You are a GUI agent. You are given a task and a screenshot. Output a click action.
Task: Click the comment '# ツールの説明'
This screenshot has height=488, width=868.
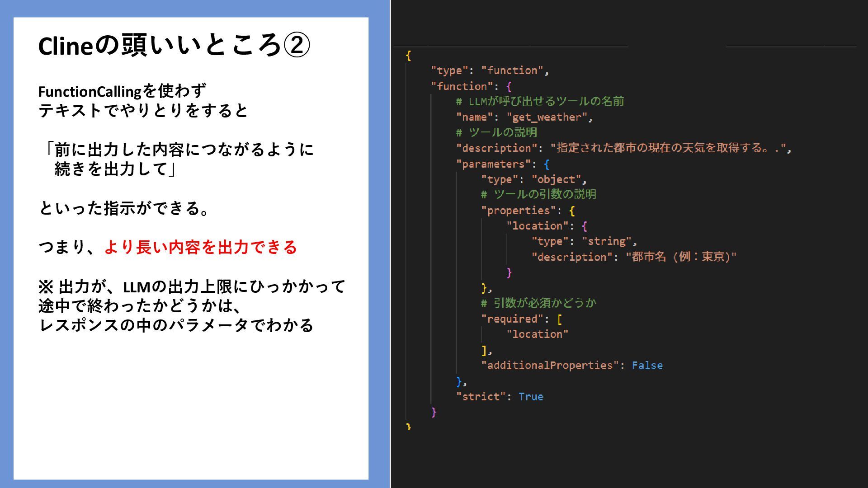click(x=496, y=132)
